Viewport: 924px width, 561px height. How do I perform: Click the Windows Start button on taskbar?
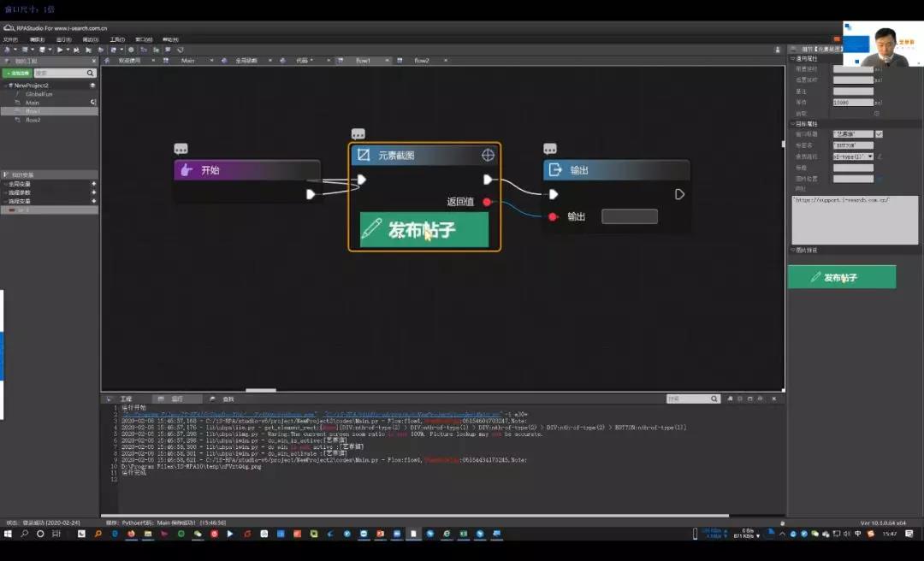(9, 534)
